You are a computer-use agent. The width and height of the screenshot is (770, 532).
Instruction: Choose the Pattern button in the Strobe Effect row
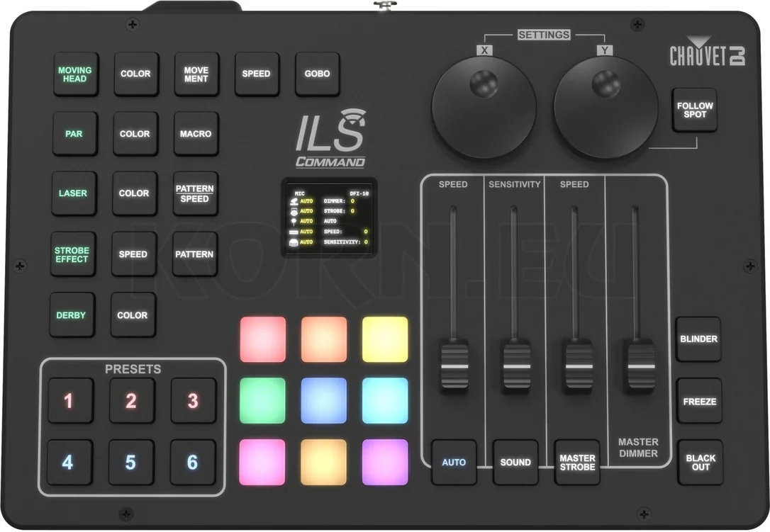pyautogui.click(x=194, y=254)
